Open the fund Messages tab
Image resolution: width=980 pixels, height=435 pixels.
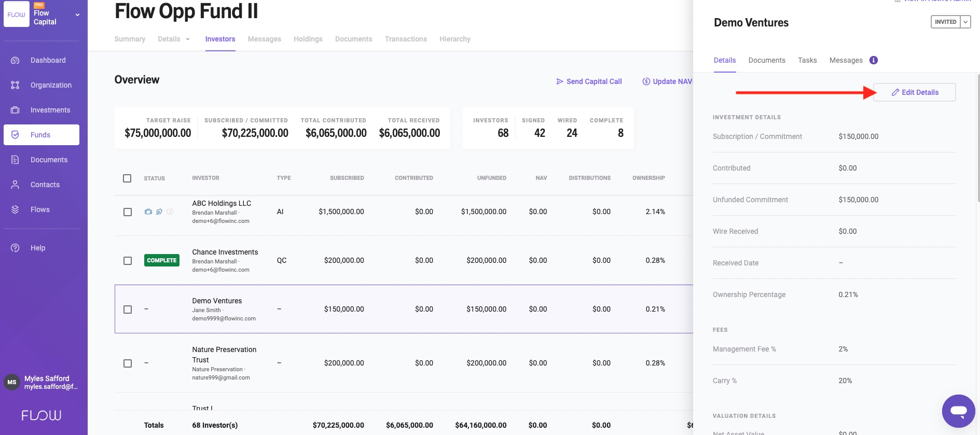265,39
